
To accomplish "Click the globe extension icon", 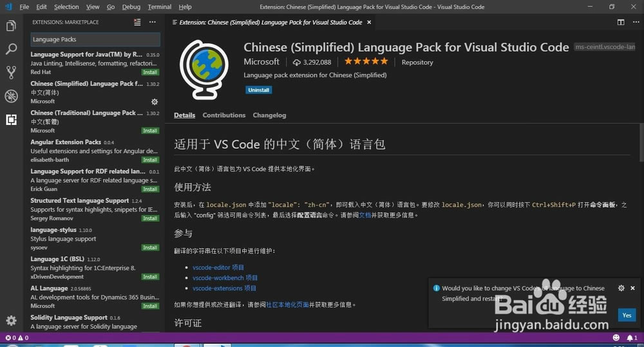I will [204, 70].
